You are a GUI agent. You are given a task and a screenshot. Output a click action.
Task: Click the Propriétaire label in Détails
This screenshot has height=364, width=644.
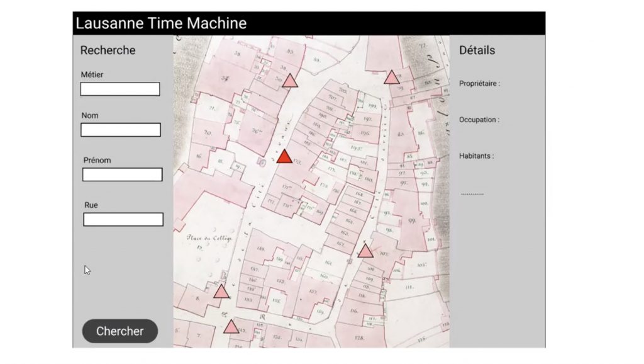click(x=479, y=83)
